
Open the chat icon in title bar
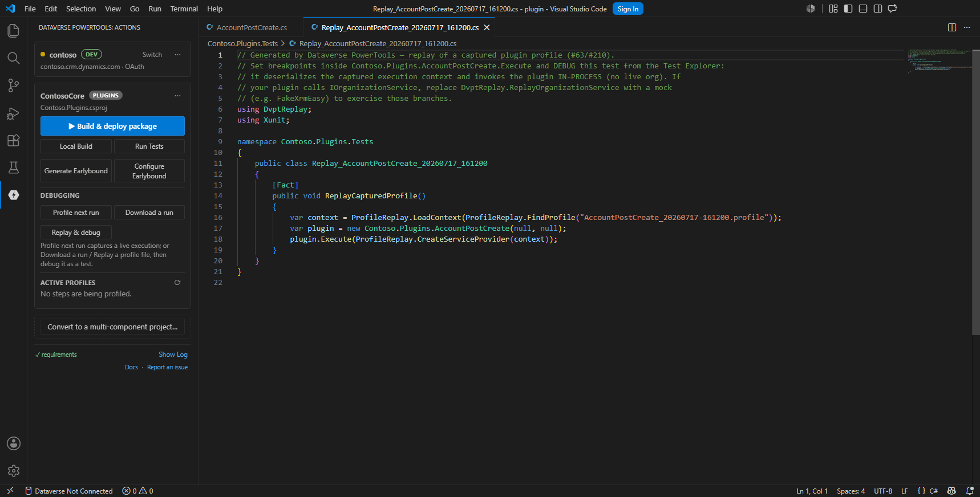pos(893,9)
